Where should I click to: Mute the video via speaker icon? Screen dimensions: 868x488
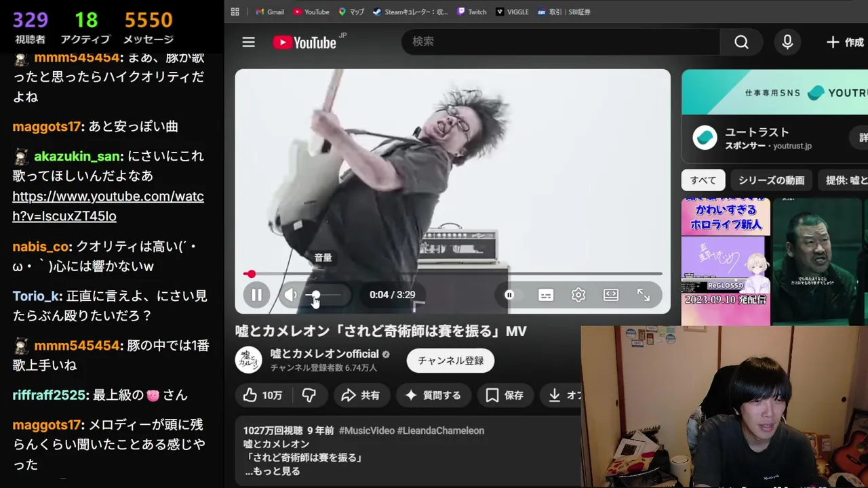click(290, 295)
